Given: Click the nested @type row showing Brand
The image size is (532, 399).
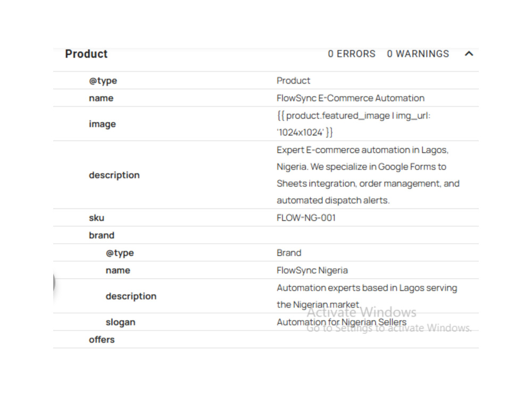Looking at the screenshot, I should pyautogui.click(x=266, y=253).
